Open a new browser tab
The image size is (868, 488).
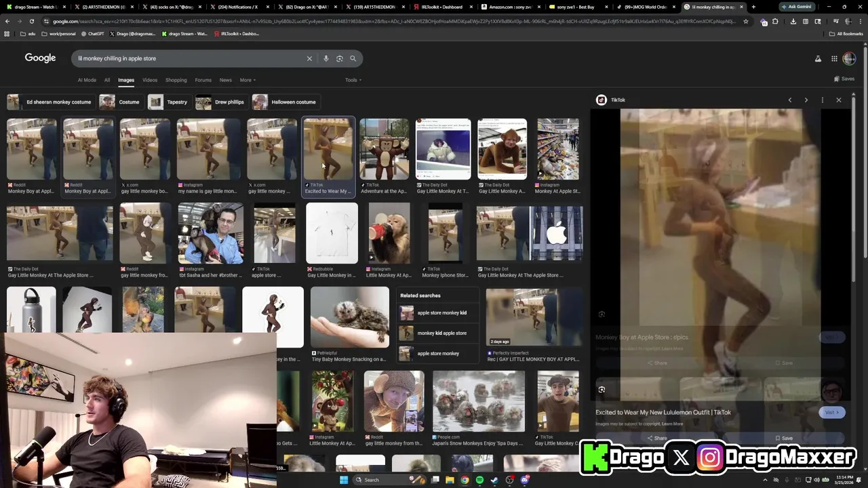click(x=753, y=7)
